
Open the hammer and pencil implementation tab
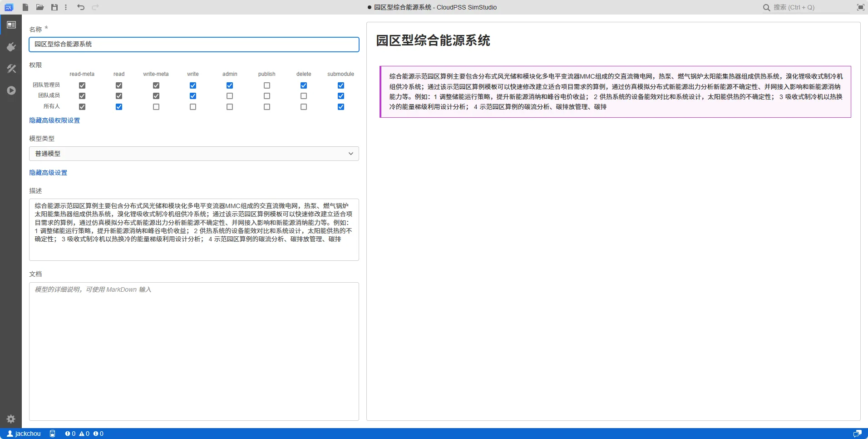click(11, 69)
